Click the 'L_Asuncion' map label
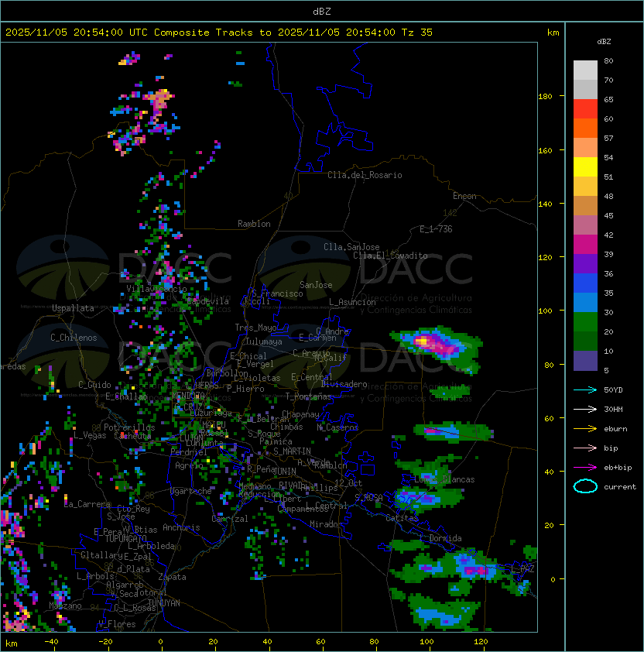The image size is (644, 652). pos(352,302)
